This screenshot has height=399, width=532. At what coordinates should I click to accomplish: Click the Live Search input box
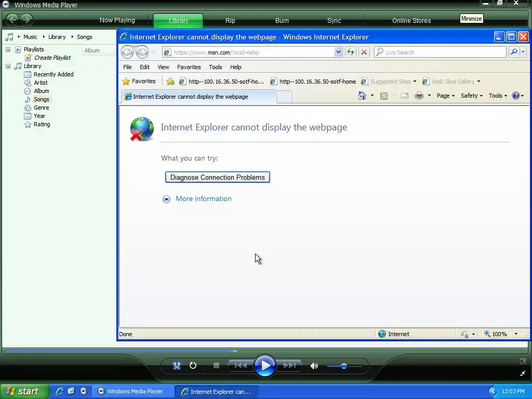tap(440, 52)
